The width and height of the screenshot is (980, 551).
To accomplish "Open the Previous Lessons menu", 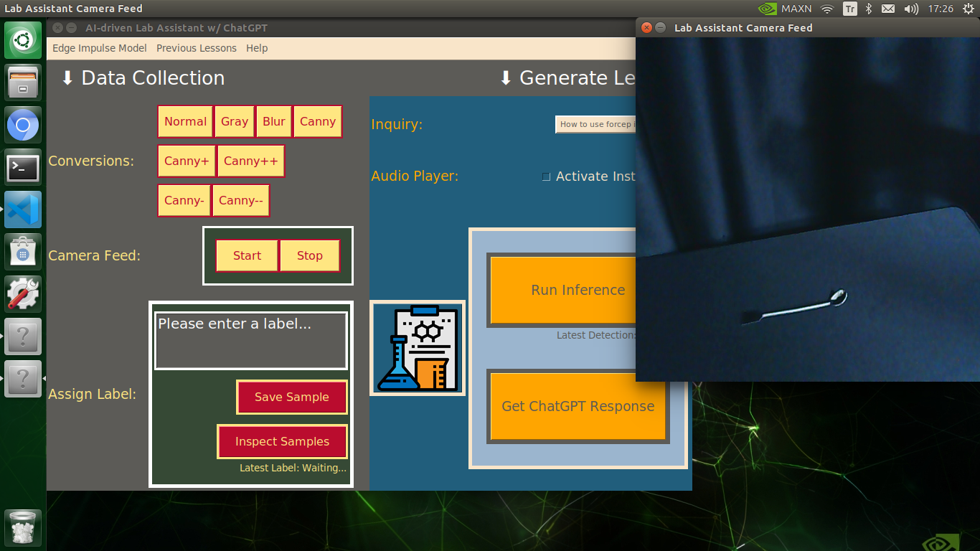I will [x=197, y=48].
